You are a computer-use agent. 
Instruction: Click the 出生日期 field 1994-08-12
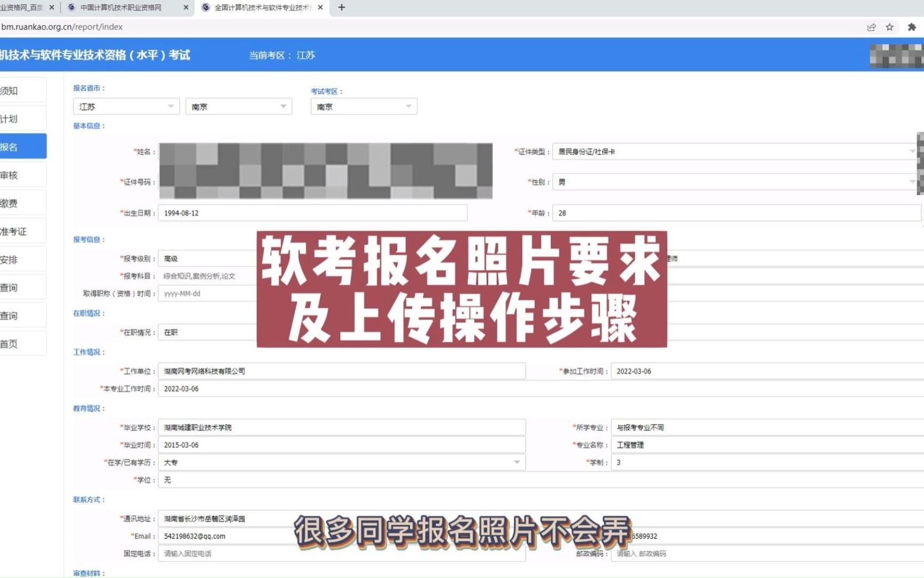313,213
